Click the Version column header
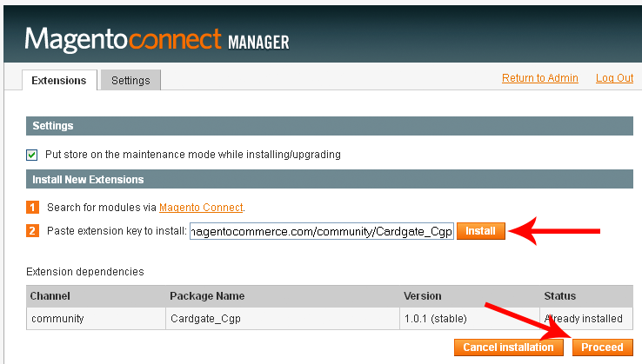 [x=470, y=296]
